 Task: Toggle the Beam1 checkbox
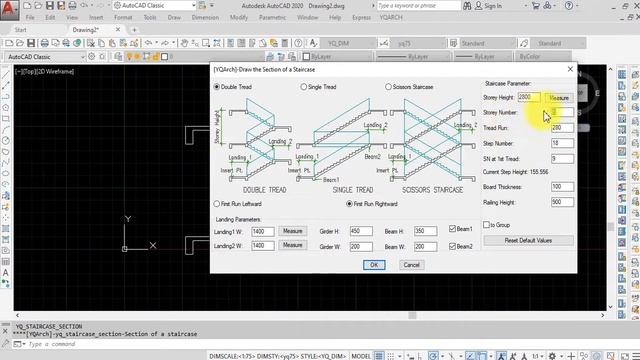click(x=452, y=229)
